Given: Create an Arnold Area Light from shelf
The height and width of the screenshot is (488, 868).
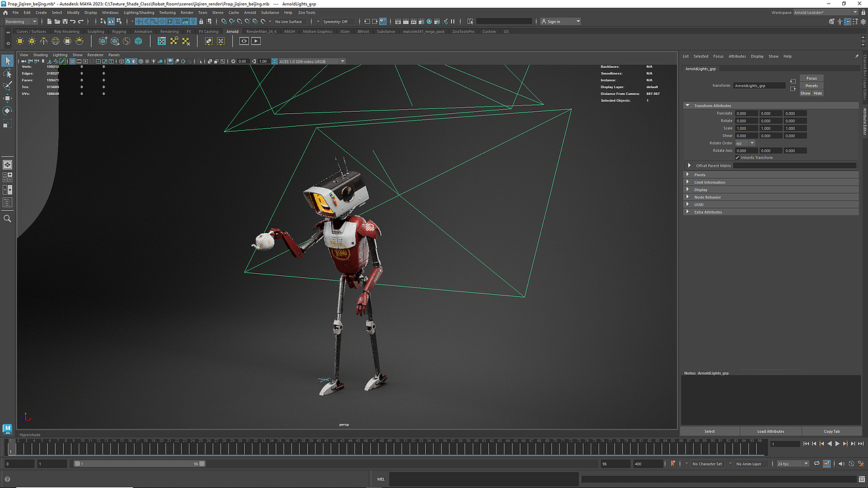Looking at the screenshot, I should pyautogui.click(x=20, y=41).
